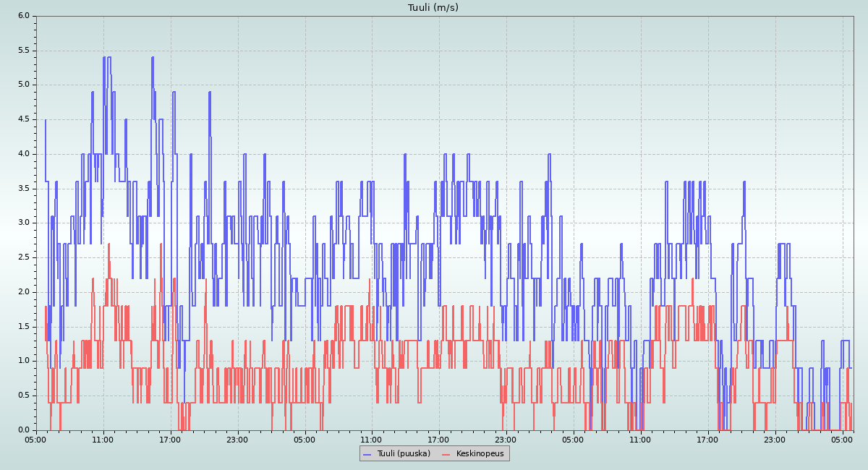Select the Tuuli (puuska) legend label

(x=402, y=454)
